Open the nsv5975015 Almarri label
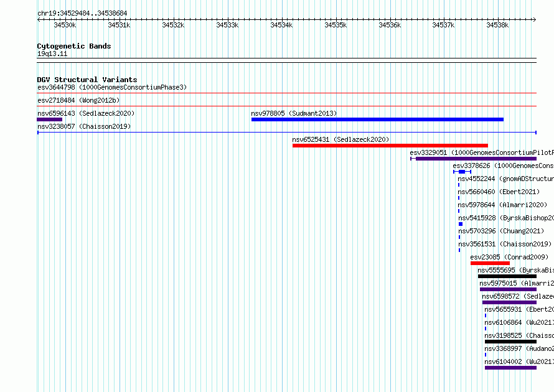This screenshot has width=554, height=392. tap(517, 283)
